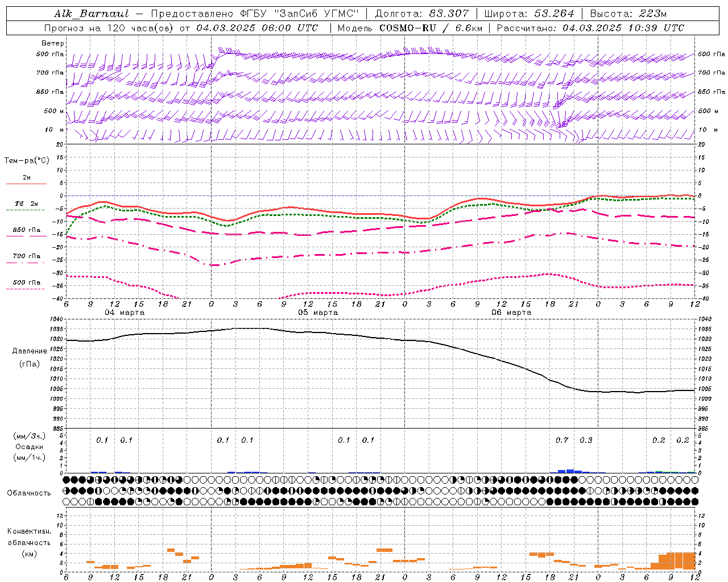Click the 0.7 precipitation value

tap(562, 440)
